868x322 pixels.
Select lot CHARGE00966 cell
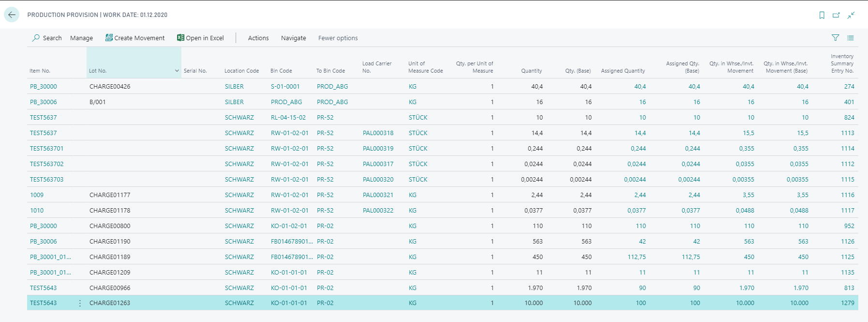pos(110,288)
